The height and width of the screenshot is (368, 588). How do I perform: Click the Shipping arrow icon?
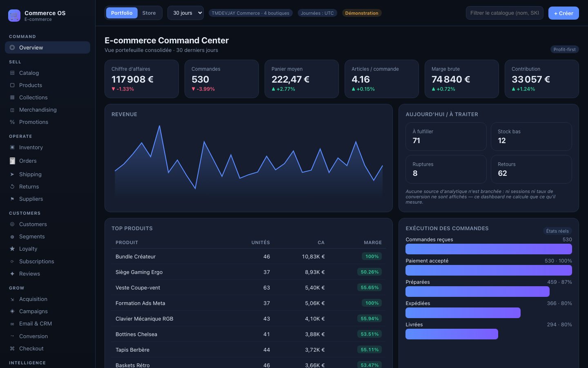[x=12, y=174]
